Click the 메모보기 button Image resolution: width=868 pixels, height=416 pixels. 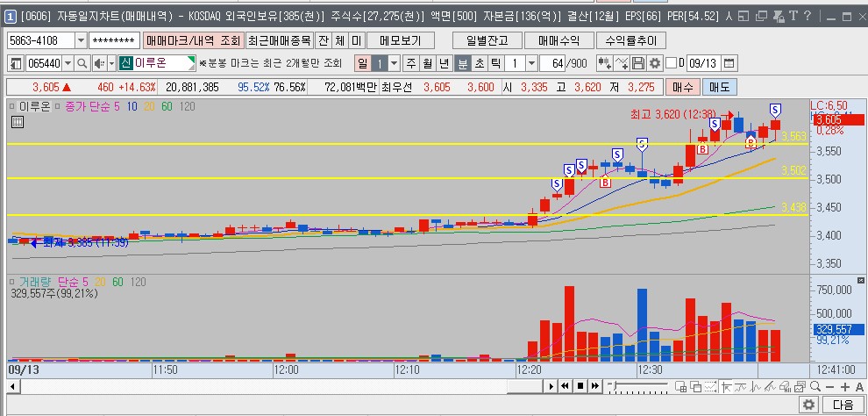pos(401,40)
